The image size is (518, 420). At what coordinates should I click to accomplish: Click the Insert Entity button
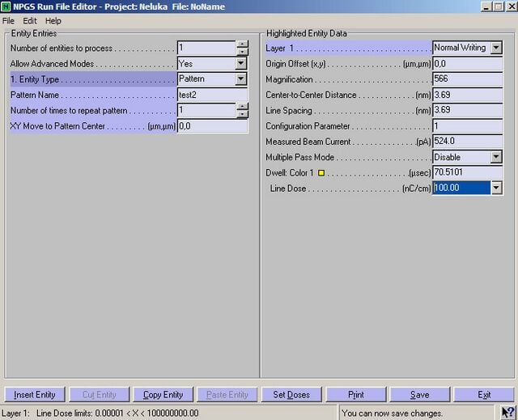(x=35, y=395)
